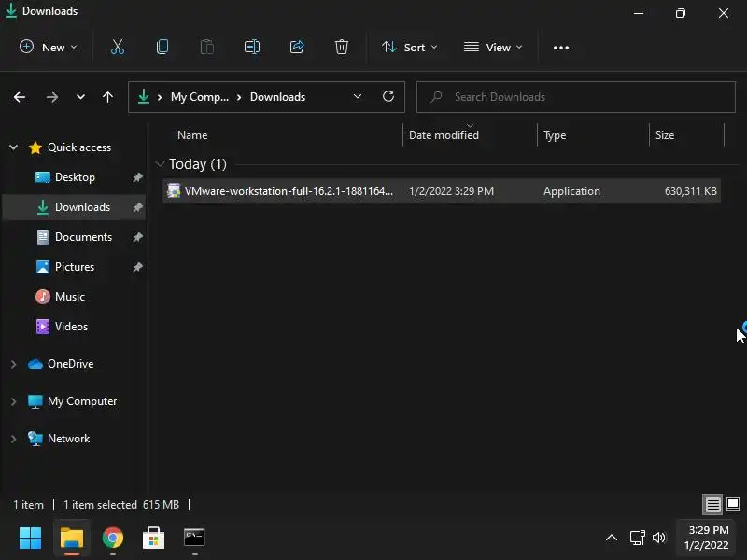Click the Share icon in toolbar
This screenshot has height=560, width=747.
297,48
